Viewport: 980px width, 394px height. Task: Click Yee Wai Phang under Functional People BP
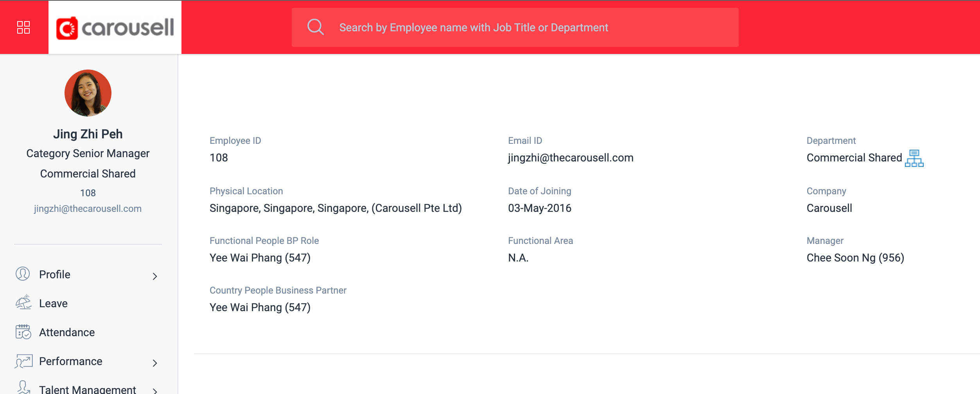point(260,258)
